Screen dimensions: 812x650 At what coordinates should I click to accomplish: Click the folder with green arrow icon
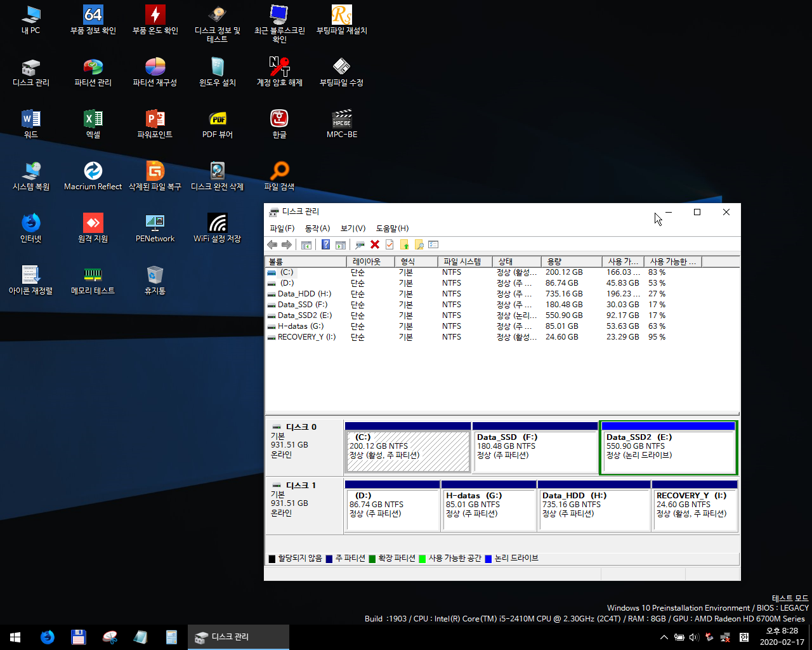(x=404, y=245)
